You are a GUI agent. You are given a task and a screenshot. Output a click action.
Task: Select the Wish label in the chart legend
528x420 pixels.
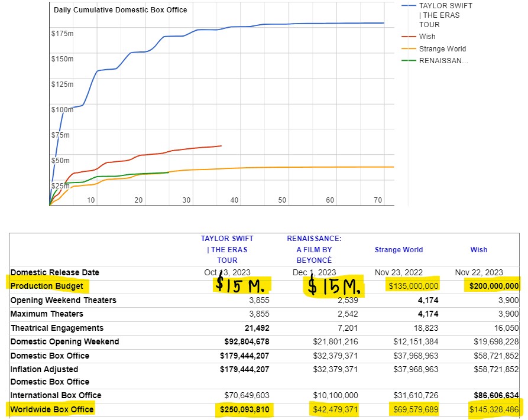click(x=427, y=37)
